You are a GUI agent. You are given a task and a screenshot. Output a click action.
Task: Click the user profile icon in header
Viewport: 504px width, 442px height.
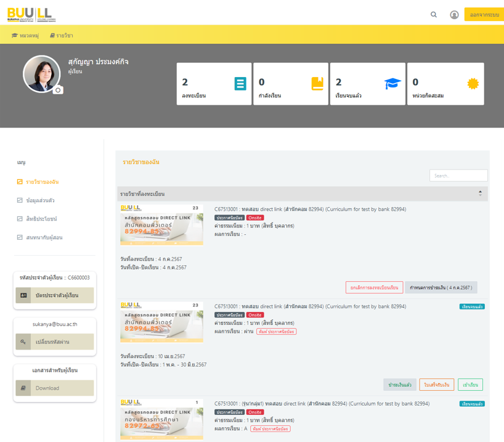point(454,15)
